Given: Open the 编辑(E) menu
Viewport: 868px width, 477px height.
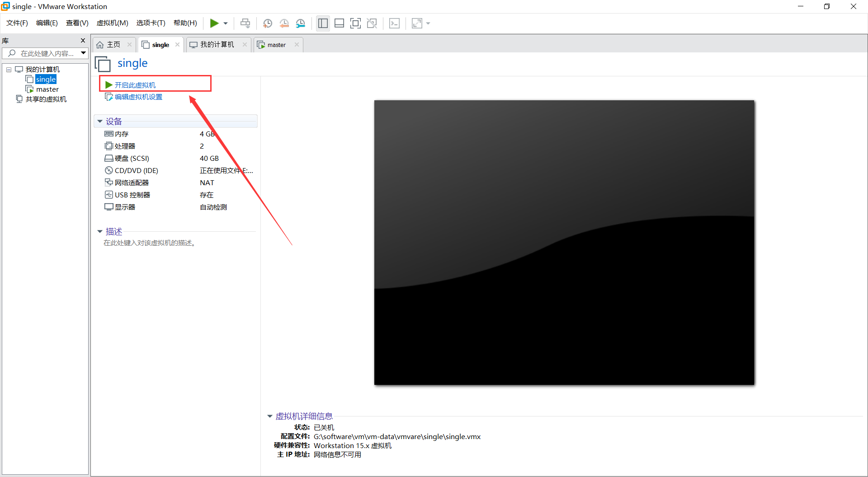Looking at the screenshot, I should coord(47,23).
